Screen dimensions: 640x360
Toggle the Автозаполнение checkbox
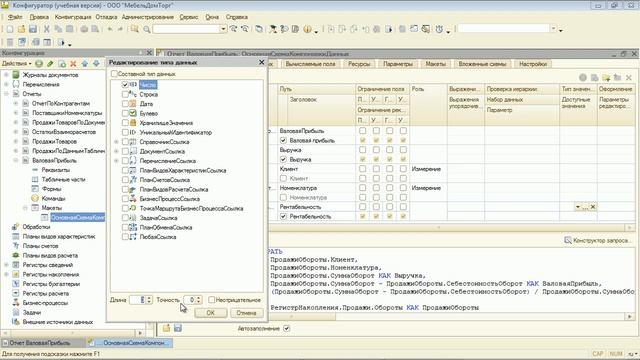tap(287, 328)
